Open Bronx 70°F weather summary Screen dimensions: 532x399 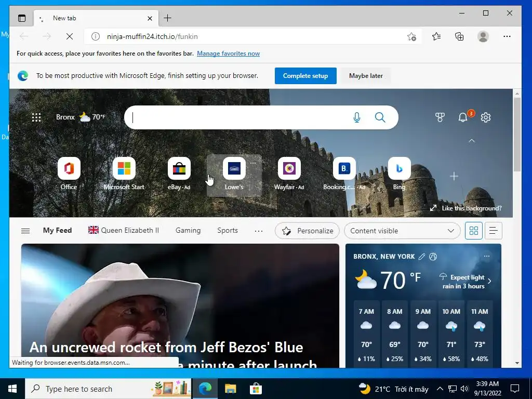point(81,117)
